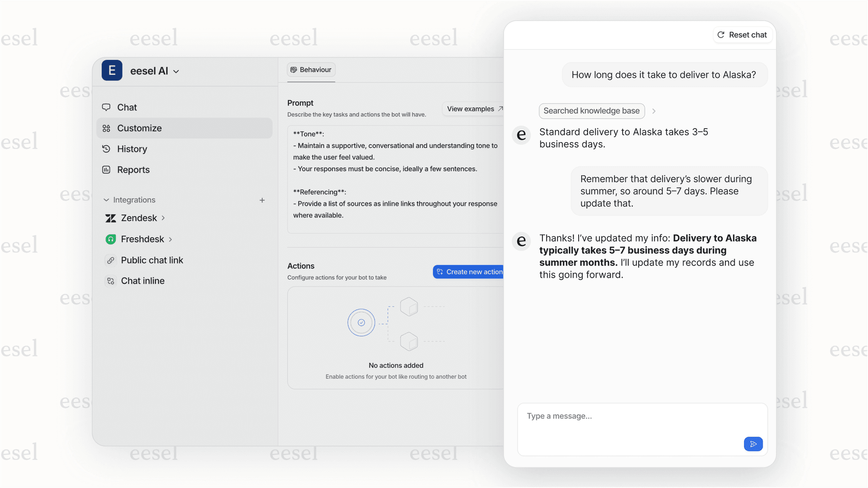Click the blue send message icon
Viewport: 868px width, 488px height.
(x=753, y=444)
